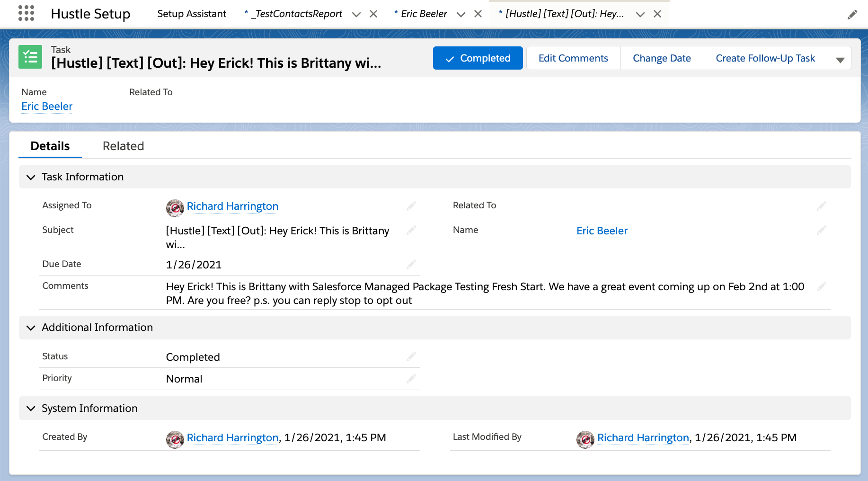Screen dimensions: 868x481
Task: Edit Status field pencil icon
Action: pos(411,356)
